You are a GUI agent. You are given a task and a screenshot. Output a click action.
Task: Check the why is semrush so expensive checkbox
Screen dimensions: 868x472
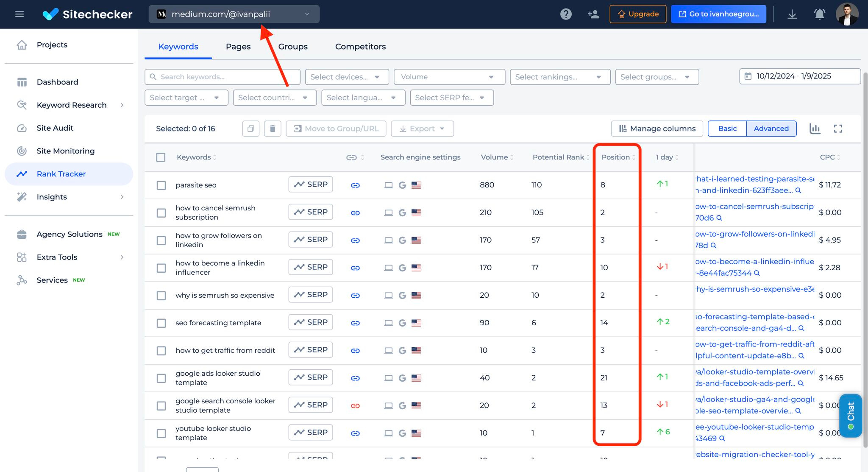click(161, 296)
